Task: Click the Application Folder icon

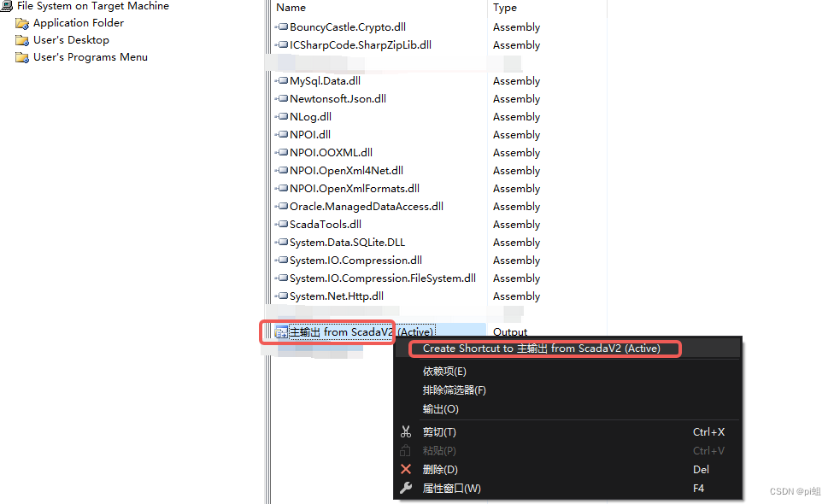Action: (21, 23)
